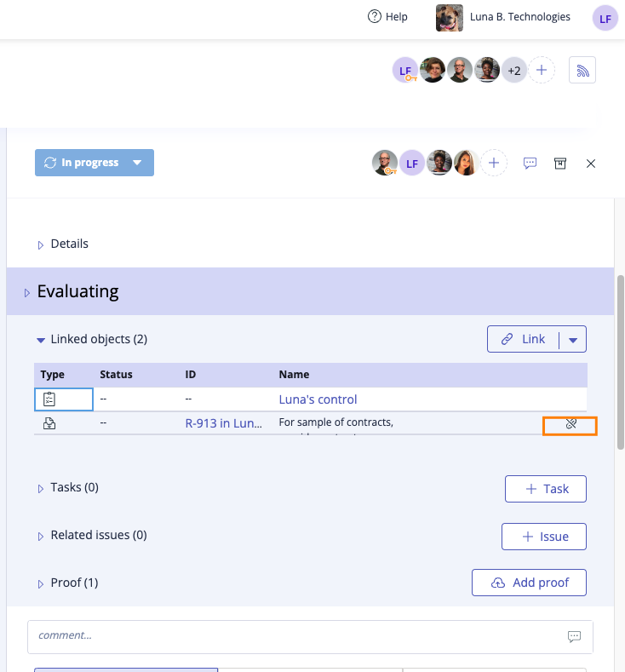Image resolution: width=625 pixels, height=672 pixels.
Task: Click into the comment input field
Action: [x=290, y=635]
